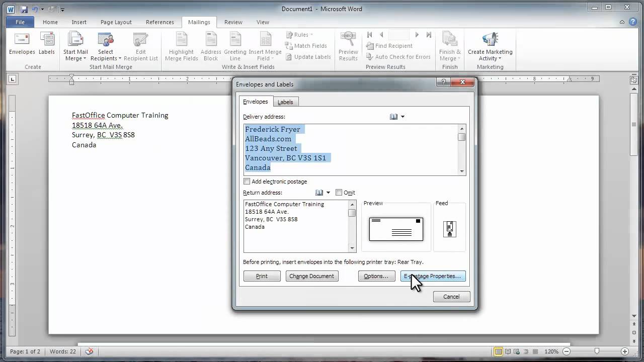
Task: Switch to the References tab
Action: 160,22
